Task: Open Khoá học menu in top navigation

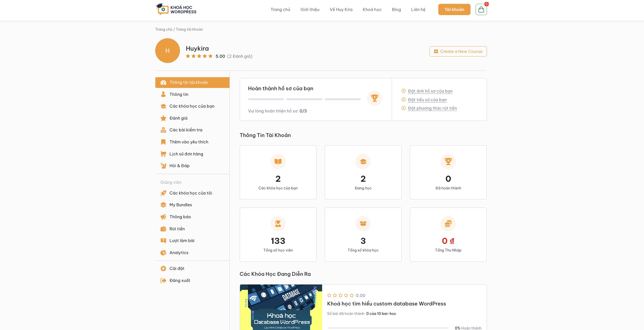Action: pos(372,9)
